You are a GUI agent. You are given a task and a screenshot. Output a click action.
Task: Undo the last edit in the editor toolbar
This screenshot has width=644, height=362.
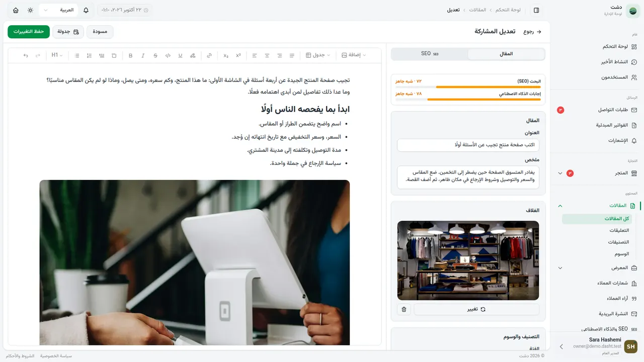26,55
